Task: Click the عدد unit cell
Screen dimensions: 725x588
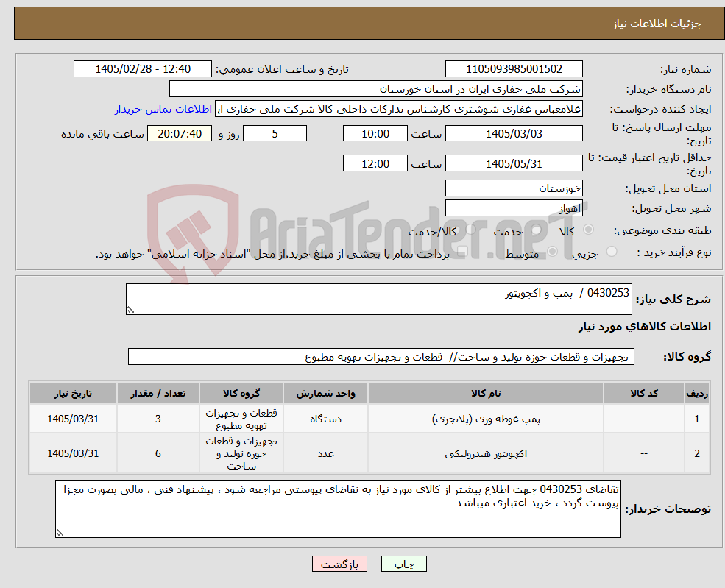Action: [325, 453]
